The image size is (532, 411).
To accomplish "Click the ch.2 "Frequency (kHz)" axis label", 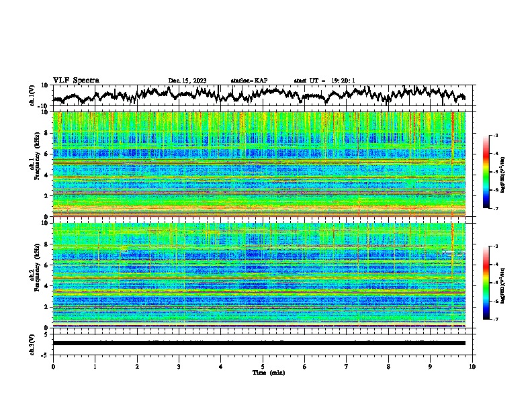I will click(37, 267).
